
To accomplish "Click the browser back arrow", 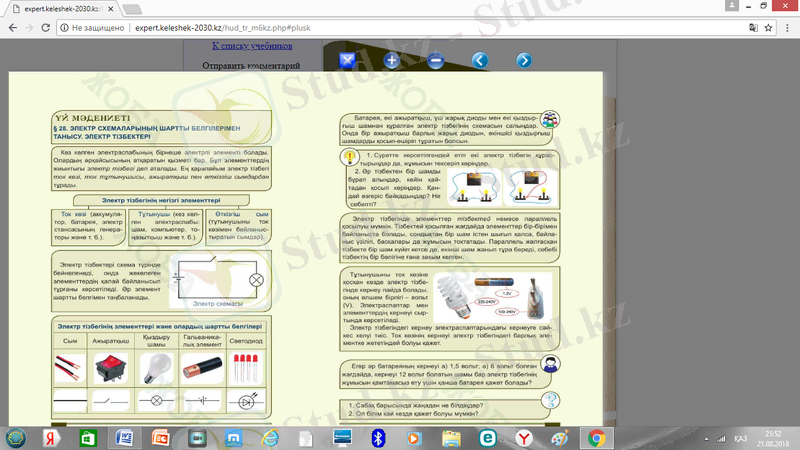I will [x=12, y=29].
